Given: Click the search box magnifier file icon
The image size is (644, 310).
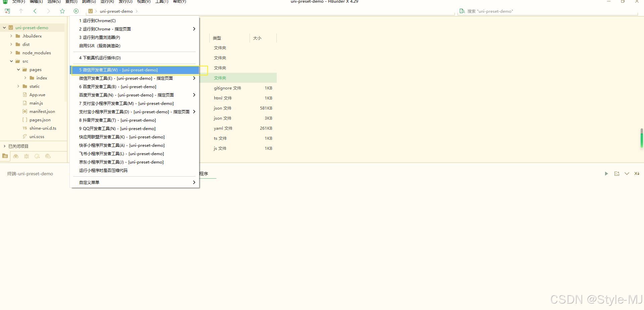Looking at the screenshot, I should (x=462, y=11).
